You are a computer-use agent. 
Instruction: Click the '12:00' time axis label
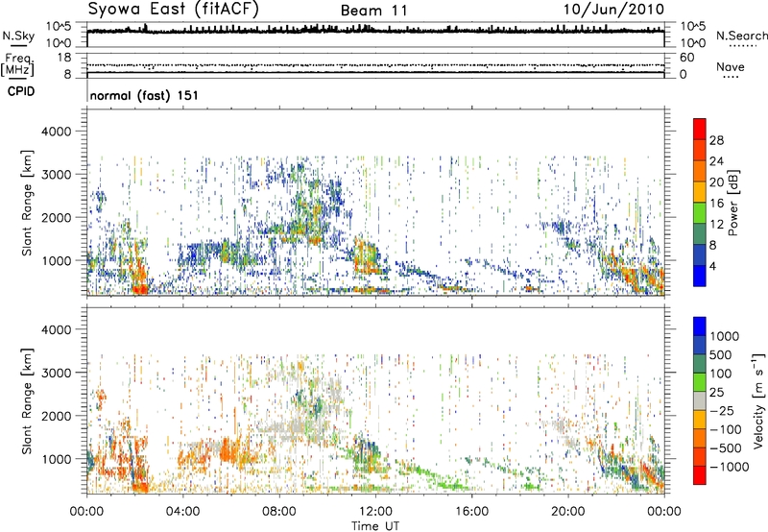(x=375, y=512)
